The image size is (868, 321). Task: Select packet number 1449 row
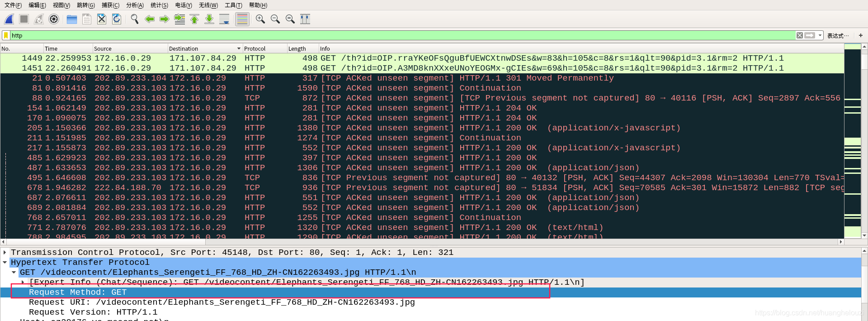click(422, 58)
